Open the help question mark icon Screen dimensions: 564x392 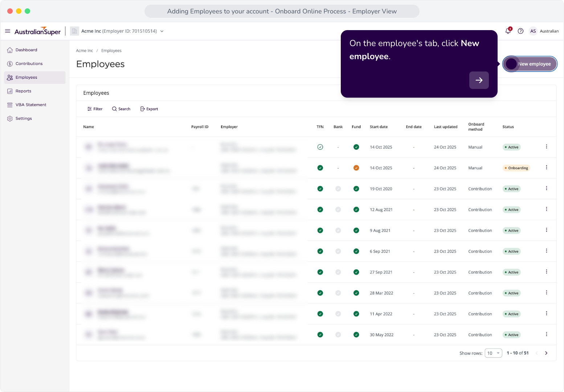pyautogui.click(x=520, y=31)
